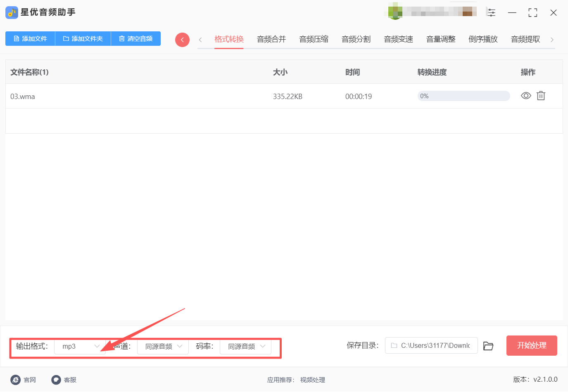Screen dimensions: 568x392
Task: Select the 倒序播放 tab
Action: (x=483, y=39)
